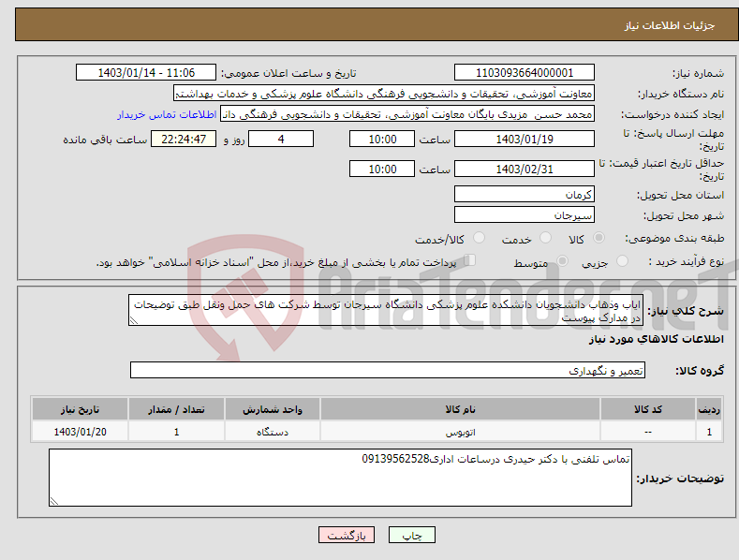Open اطلاعات تماس خریدار link
739x560 pixels.
pyautogui.click(x=167, y=114)
